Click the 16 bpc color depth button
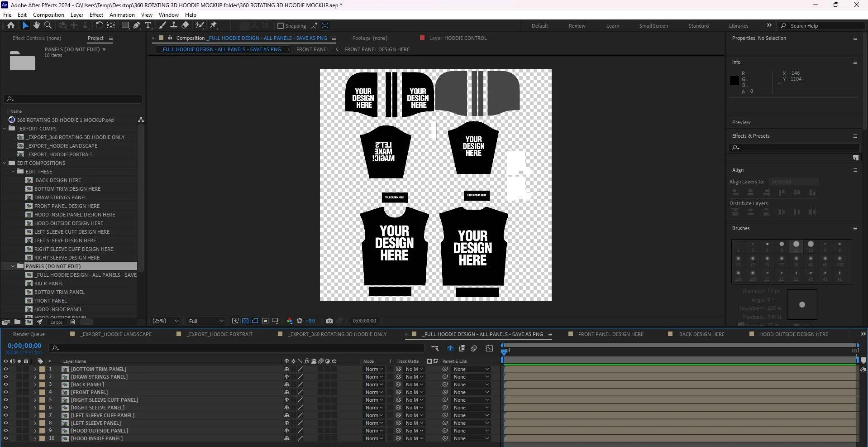Screen dimensions: 868x447 (x=57, y=322)
